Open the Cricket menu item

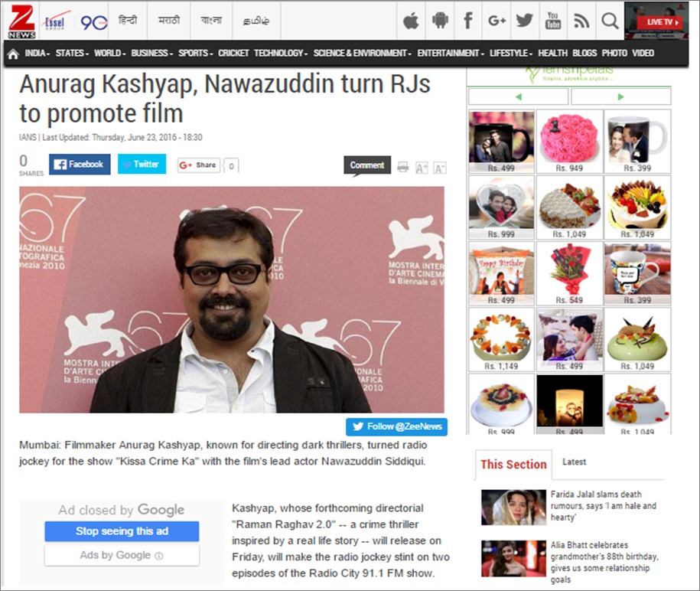(x=233, y=54)
